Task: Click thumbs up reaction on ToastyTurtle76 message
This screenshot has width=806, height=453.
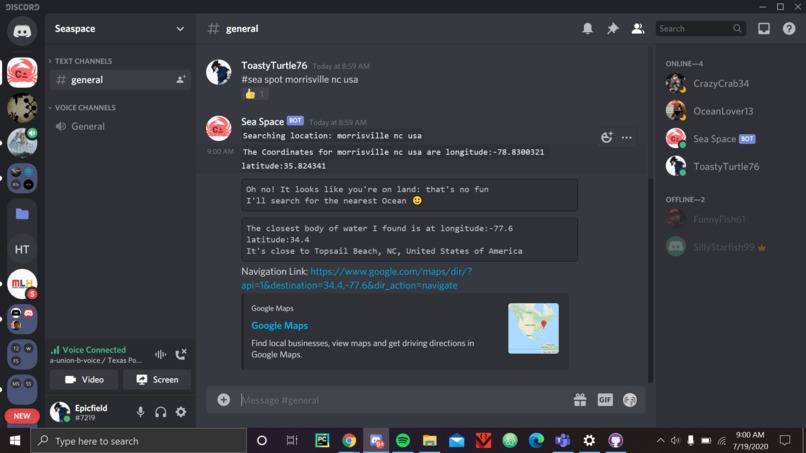Action: point(255,94)
